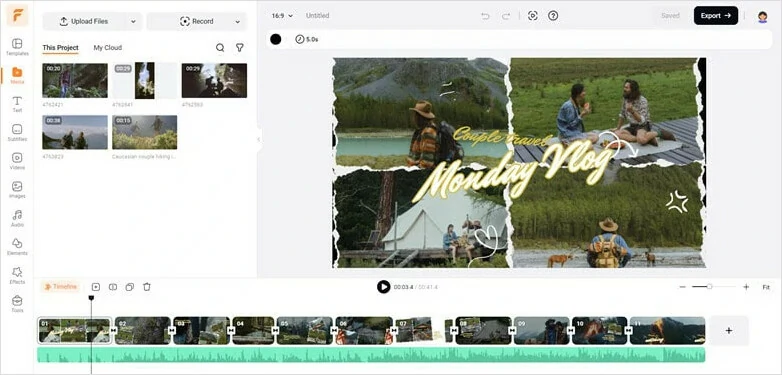Select timeline scene 04
This screenshot has height=375, width=782.
click(x=253, y=331)
